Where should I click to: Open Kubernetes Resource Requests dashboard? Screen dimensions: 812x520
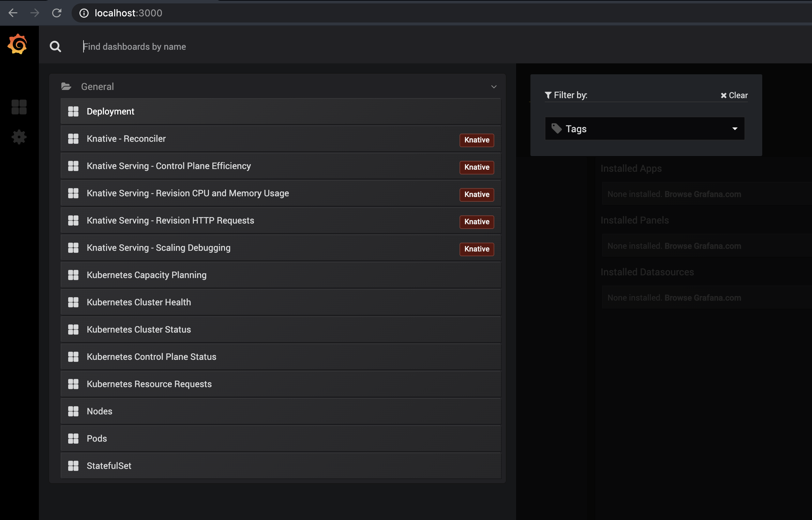[281, 384]
